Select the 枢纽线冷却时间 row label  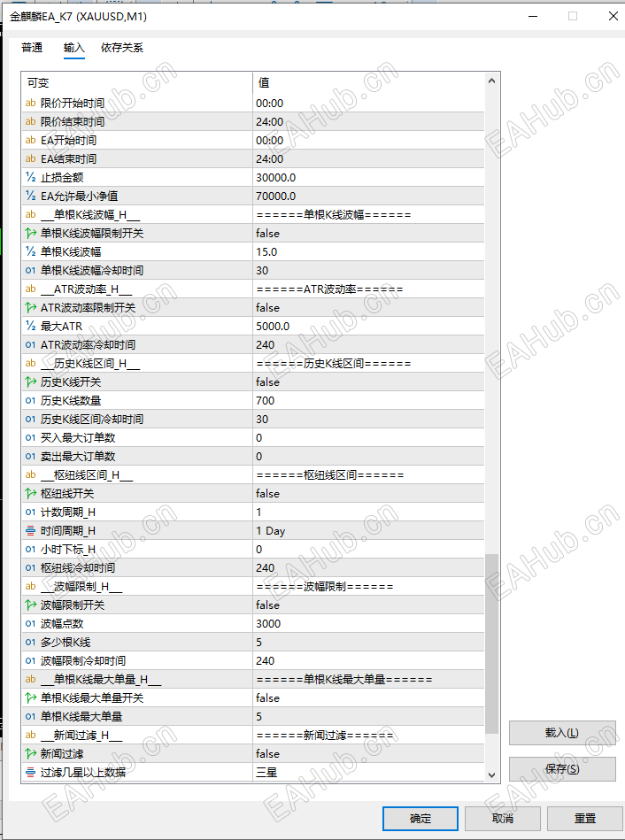[x=78, y=568]
